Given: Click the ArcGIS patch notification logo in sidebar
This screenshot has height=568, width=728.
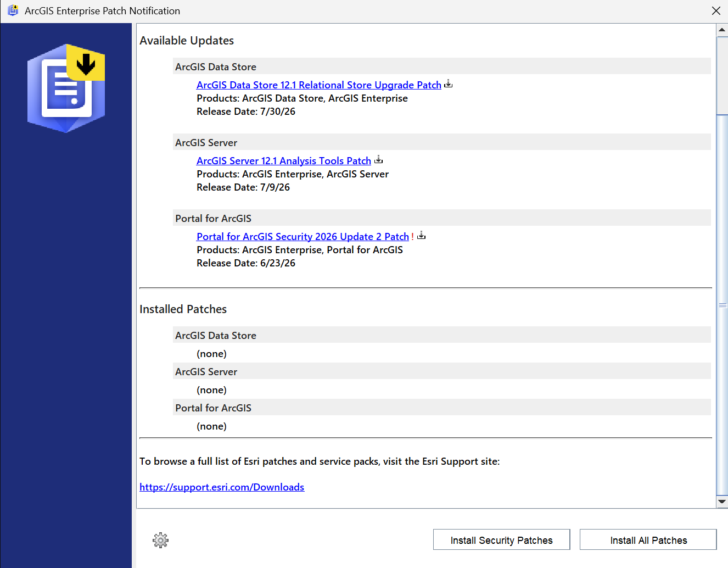Looking at the screenshot, I should tap(66, 88).
